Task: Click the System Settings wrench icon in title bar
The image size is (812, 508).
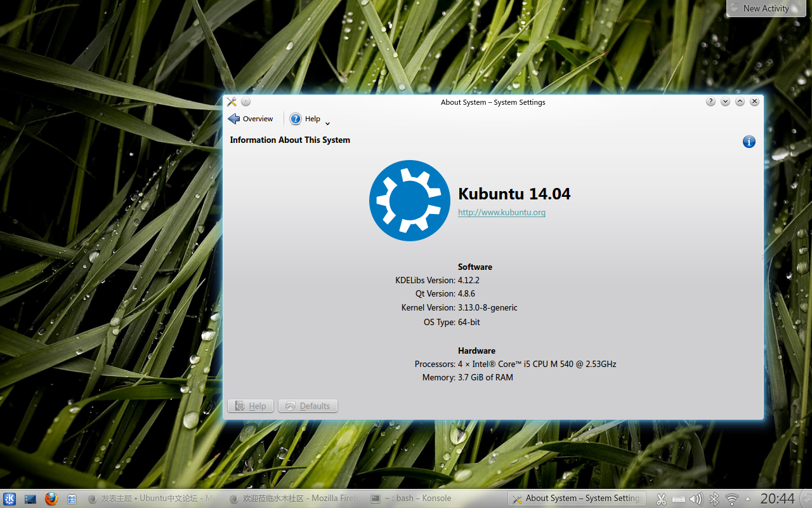Action: pos(232,102)
